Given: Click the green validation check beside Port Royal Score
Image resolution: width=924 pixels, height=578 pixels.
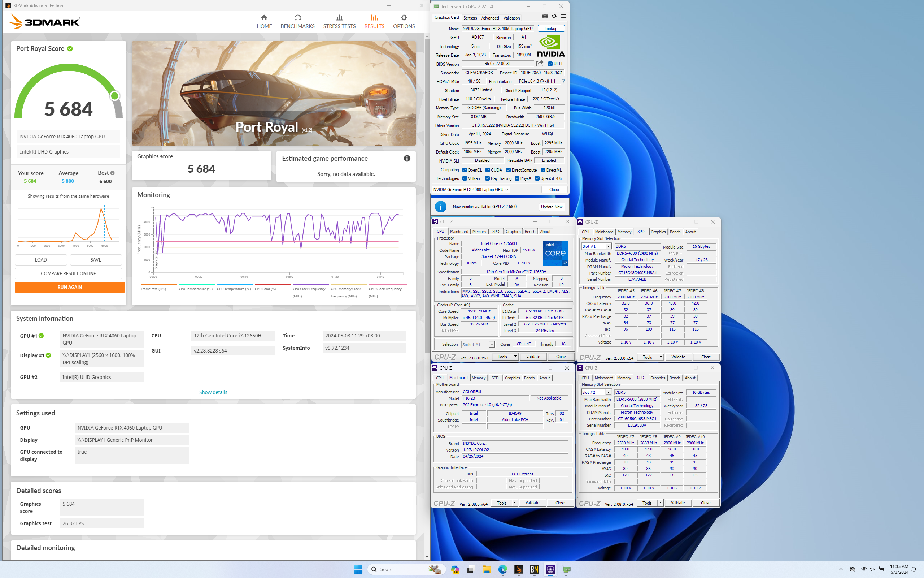Looking at the screenshot, I should click(70, 48).
